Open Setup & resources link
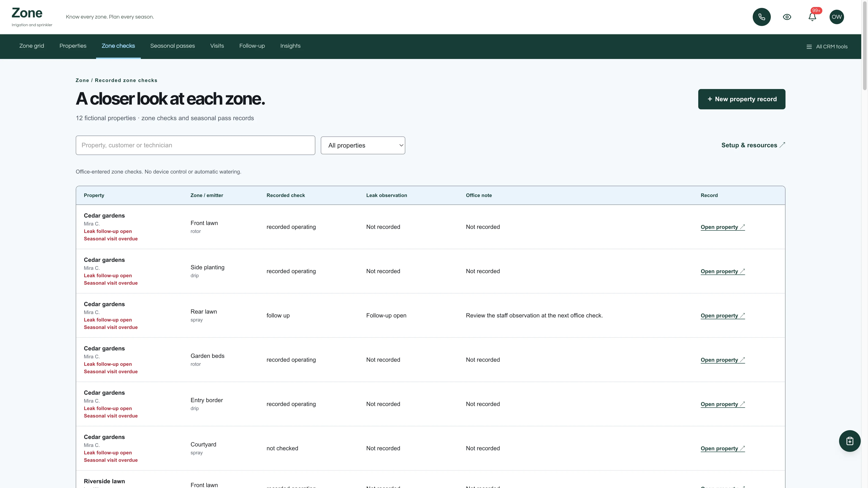Image resolution: width=868 pixels, height=488 pixels. tap(753, 145)
